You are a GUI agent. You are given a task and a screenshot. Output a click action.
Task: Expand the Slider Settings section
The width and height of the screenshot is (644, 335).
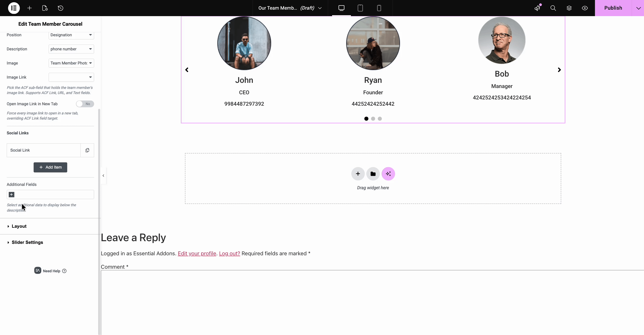tap(50, 242)
